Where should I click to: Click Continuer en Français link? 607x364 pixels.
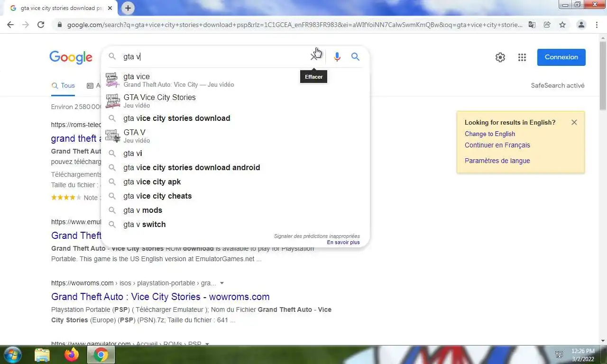(x=497, y=146)
